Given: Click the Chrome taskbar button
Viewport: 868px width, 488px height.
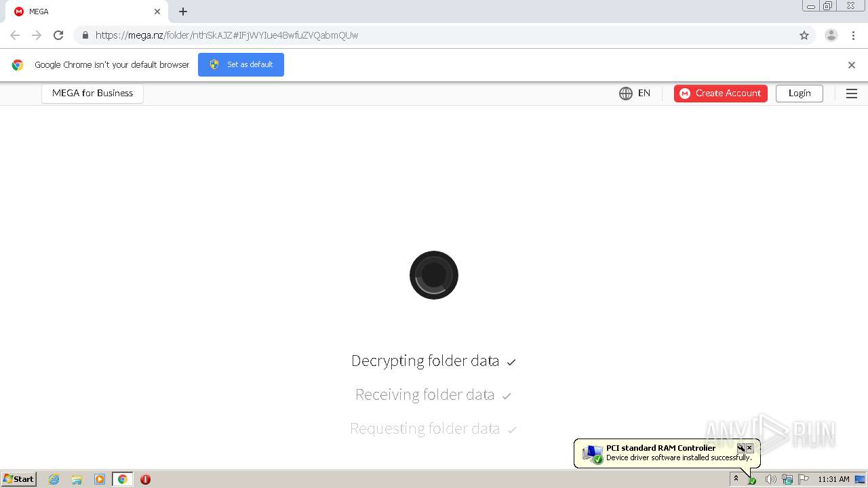Looking at the screenshot, I should 122,479.
